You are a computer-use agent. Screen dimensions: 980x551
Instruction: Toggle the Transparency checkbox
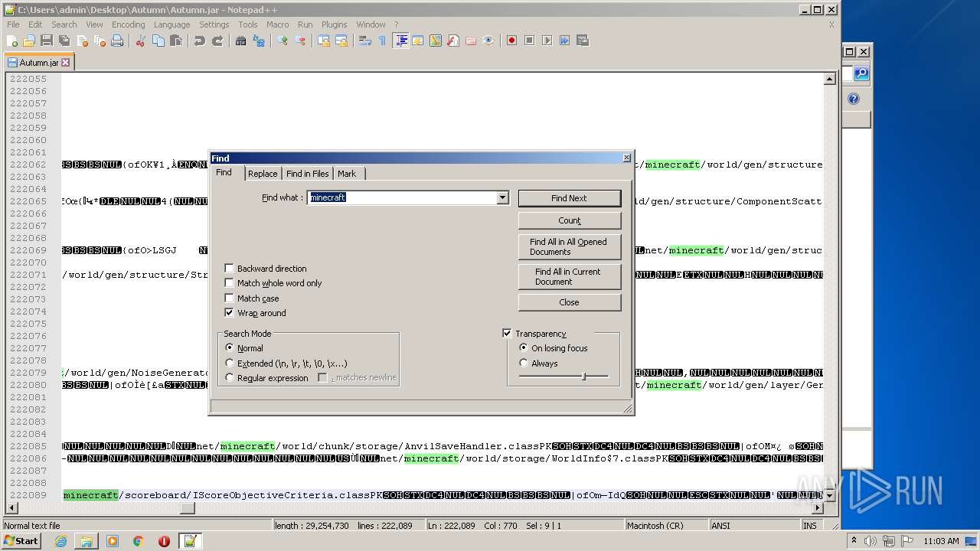(507, 334)
